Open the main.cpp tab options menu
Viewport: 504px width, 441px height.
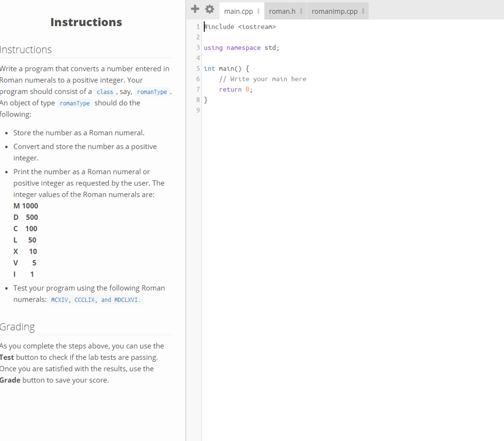[258, 11]
